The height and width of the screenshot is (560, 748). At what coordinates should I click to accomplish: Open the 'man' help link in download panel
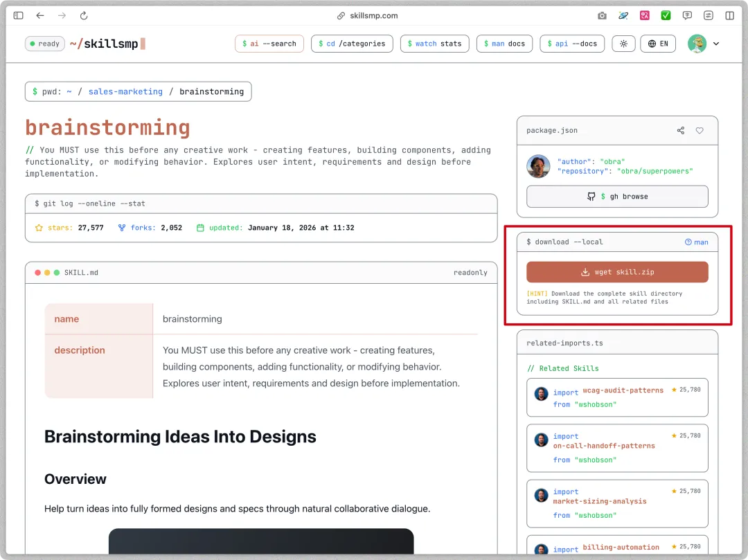click(x=697, y=242)
